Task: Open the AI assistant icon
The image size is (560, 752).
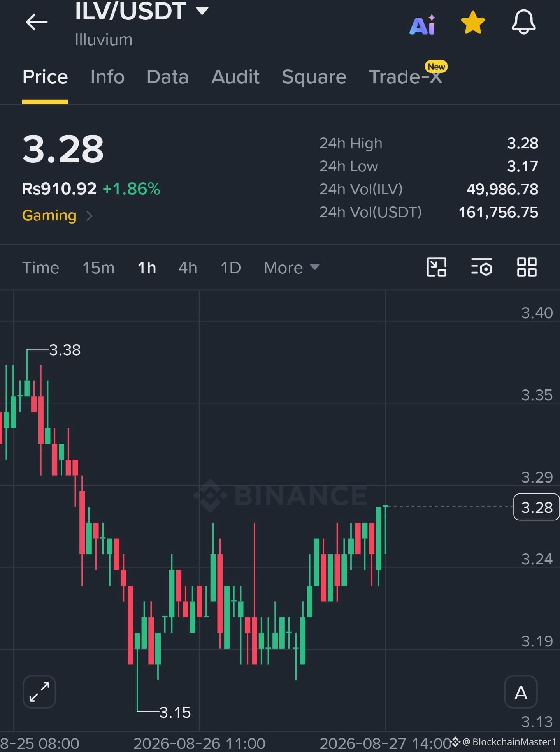Action: coord(423,25)
